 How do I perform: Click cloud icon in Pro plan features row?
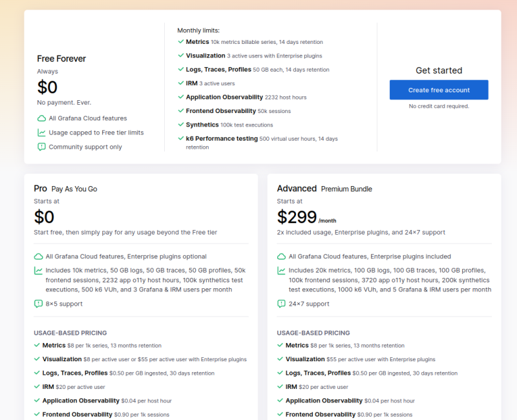pos(38,257)
